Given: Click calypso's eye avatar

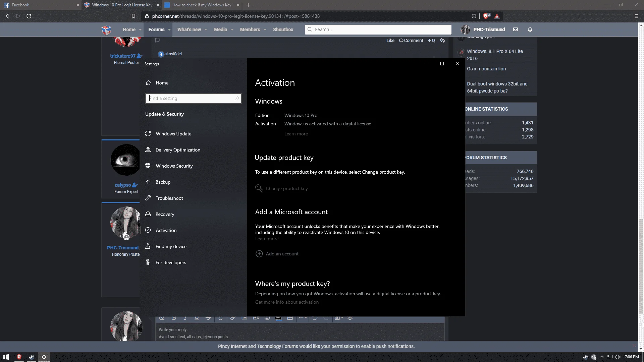Looking at the screenshot, I should [125, 160].
